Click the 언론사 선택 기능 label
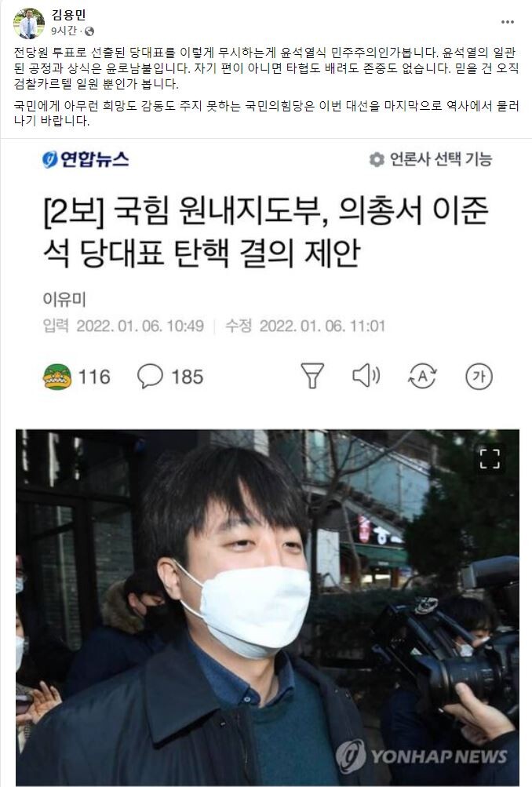 [x=441, y=159]
